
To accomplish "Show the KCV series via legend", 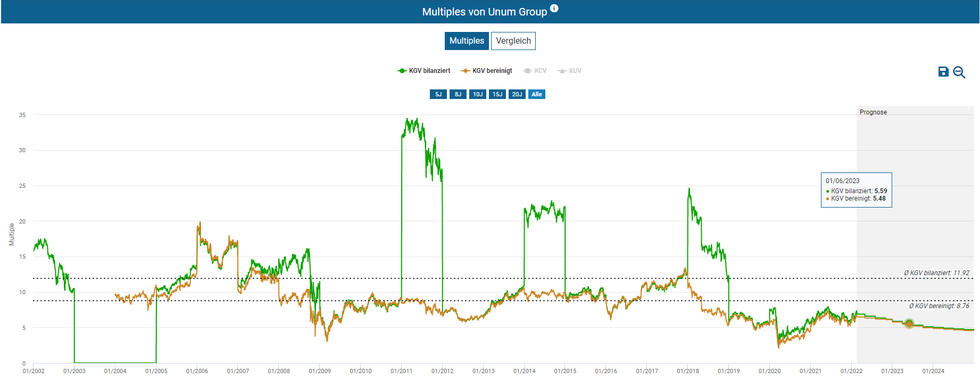I will tap(535, 71).
